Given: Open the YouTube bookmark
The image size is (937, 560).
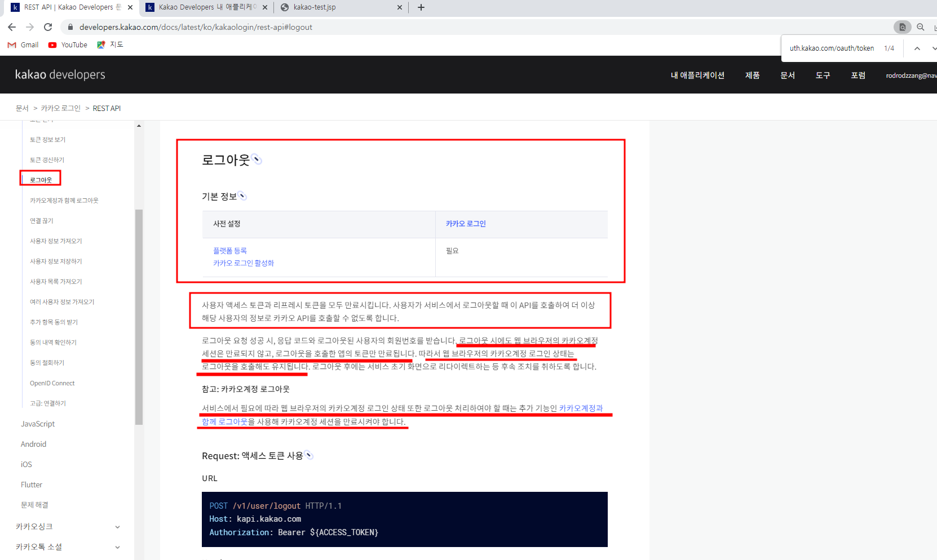Looking at the screenshot, I should pos(68,45).
